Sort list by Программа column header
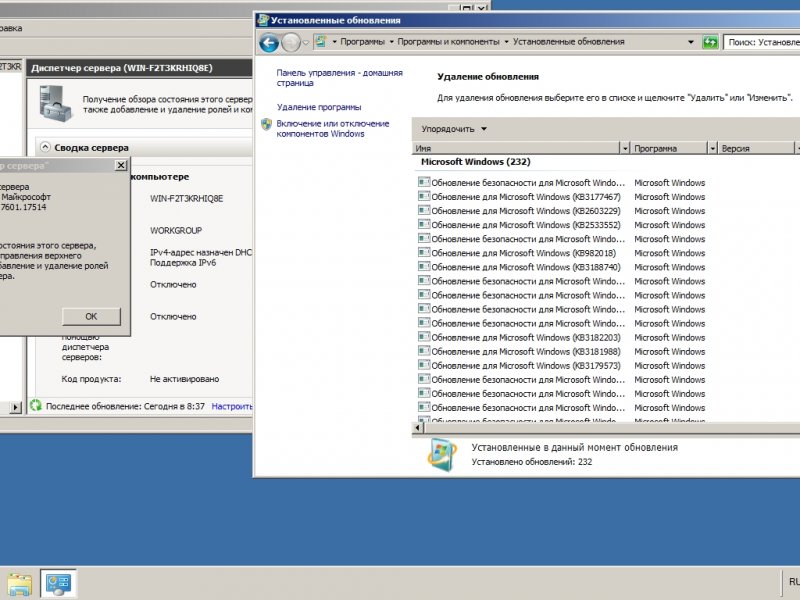 click(669, 148)
